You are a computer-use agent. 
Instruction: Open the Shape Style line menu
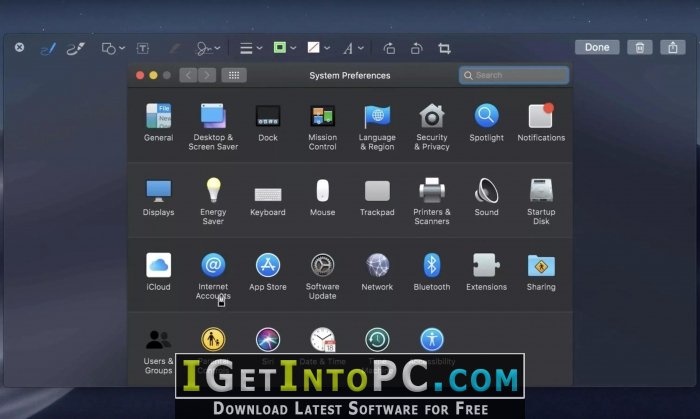[251, 48]
